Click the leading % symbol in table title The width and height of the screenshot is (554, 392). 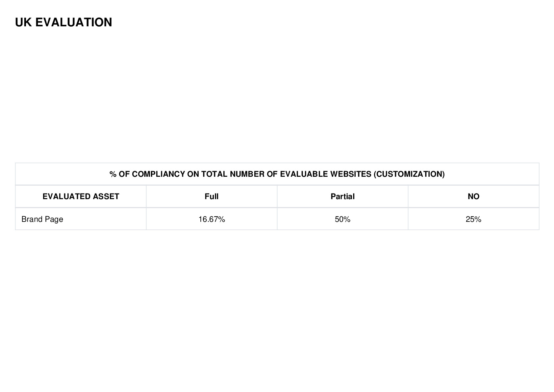pyautogui.click(x=113, y=174)
